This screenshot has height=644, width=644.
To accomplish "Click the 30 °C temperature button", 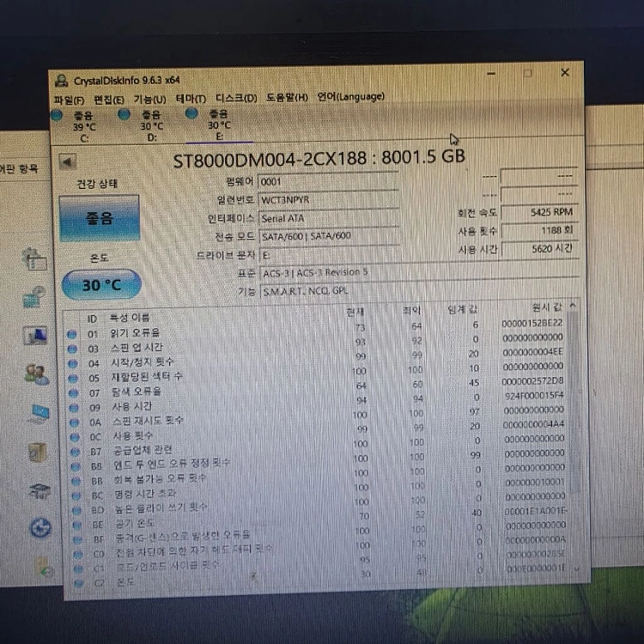I will [101, 284].
